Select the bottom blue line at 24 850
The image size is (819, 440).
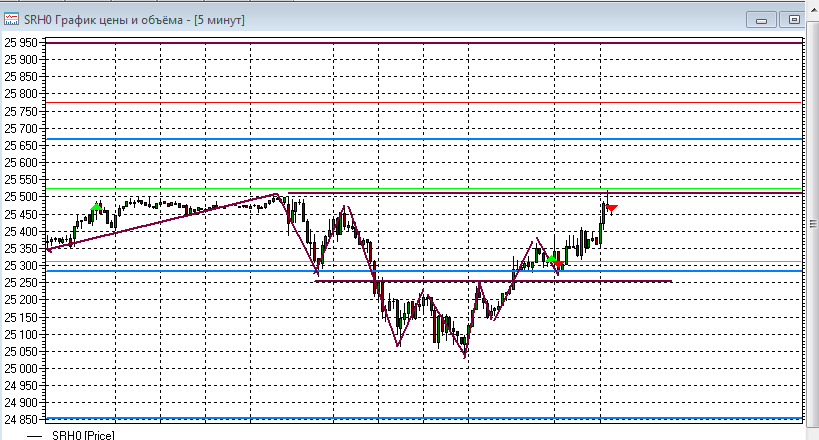tap(424, 418)
